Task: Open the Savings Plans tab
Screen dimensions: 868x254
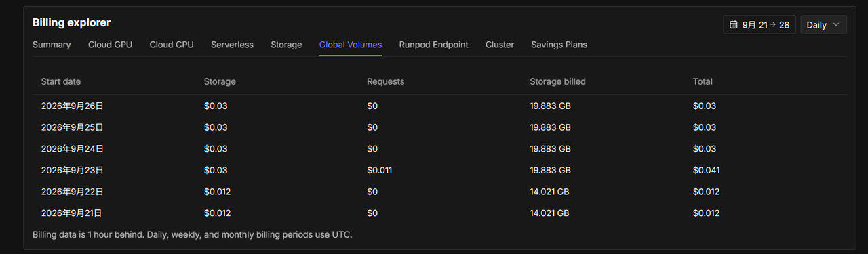Action: point(559,45)
